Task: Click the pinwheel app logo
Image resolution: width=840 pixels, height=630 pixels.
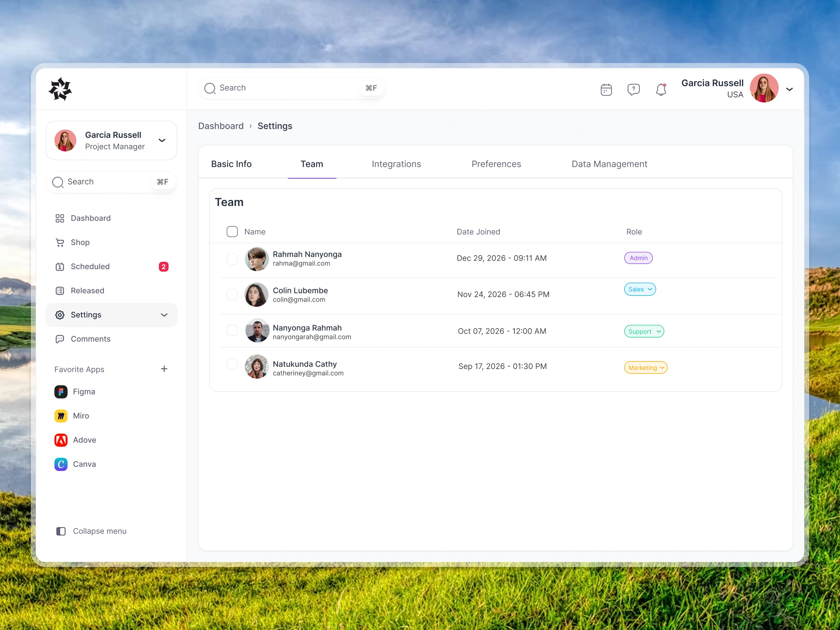Action: coord(61,89)
